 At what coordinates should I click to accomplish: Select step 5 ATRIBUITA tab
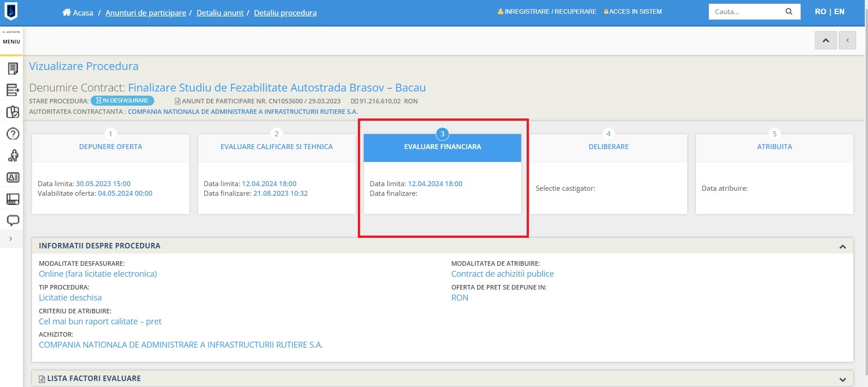coord(775,147)
